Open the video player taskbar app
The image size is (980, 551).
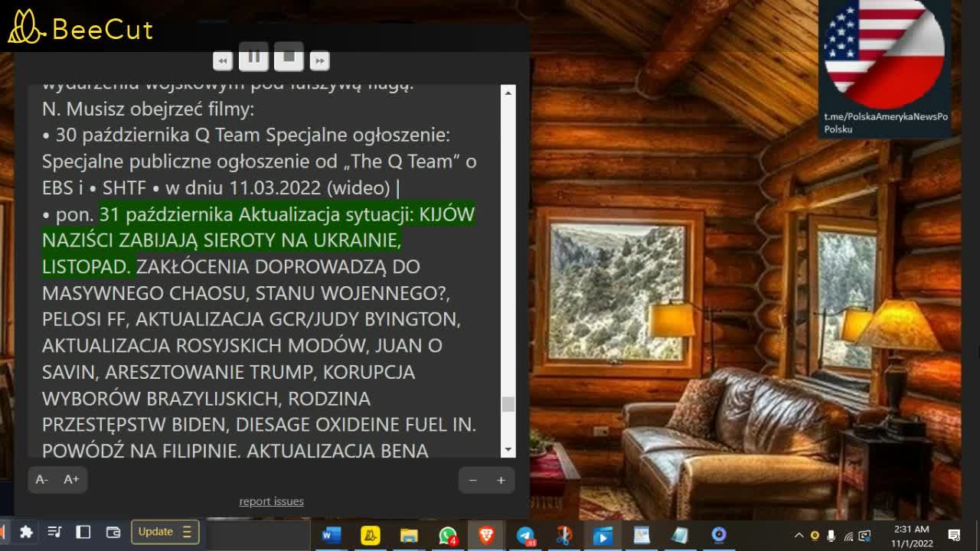tap(603, 535)
